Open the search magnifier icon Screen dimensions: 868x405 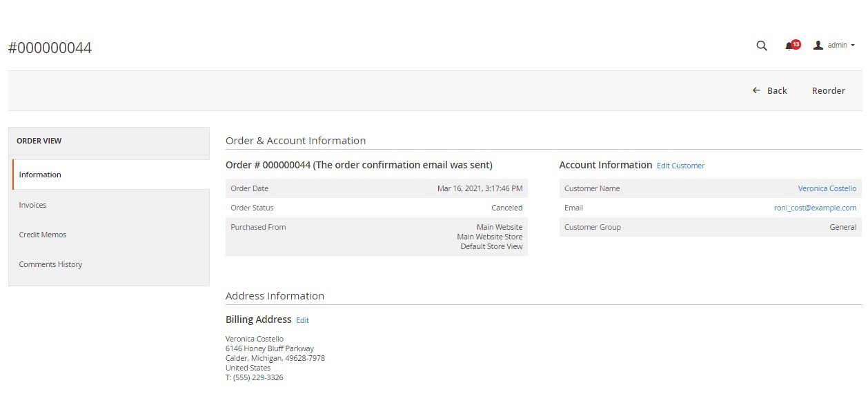762,46
